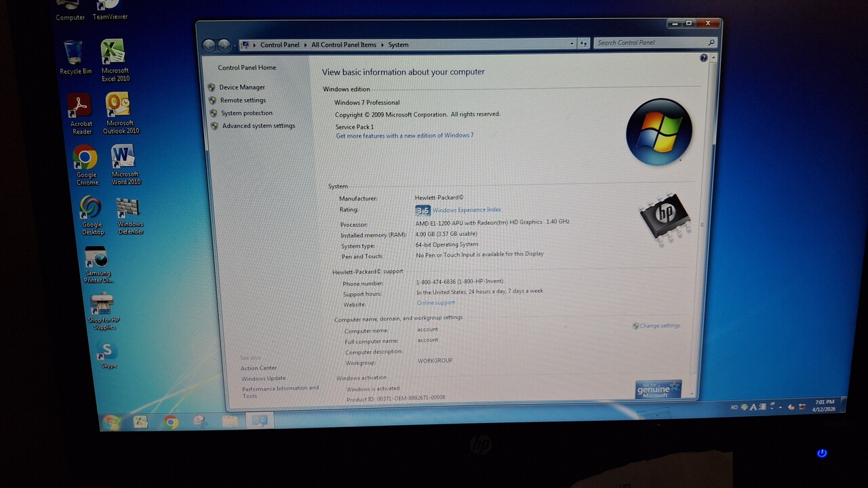Click Change settings for computer name
This screenshot has width=868, height=488.
click(658, 326)
